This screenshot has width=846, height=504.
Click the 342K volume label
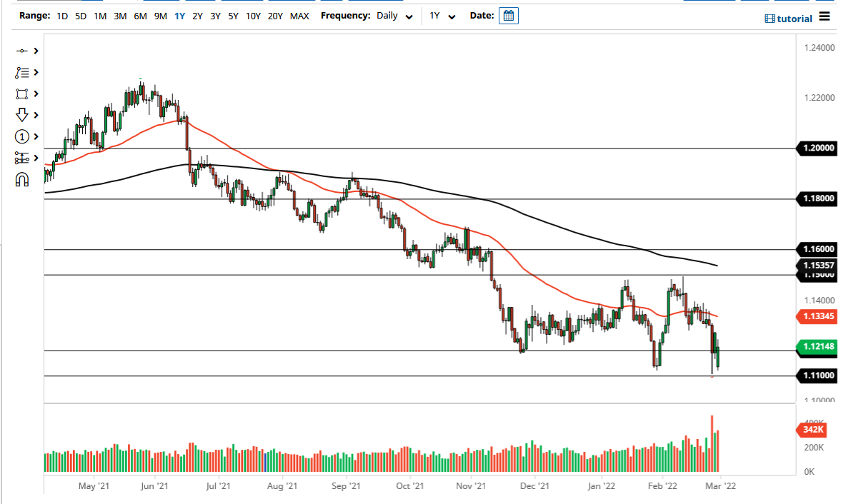(x=813, y=430)
